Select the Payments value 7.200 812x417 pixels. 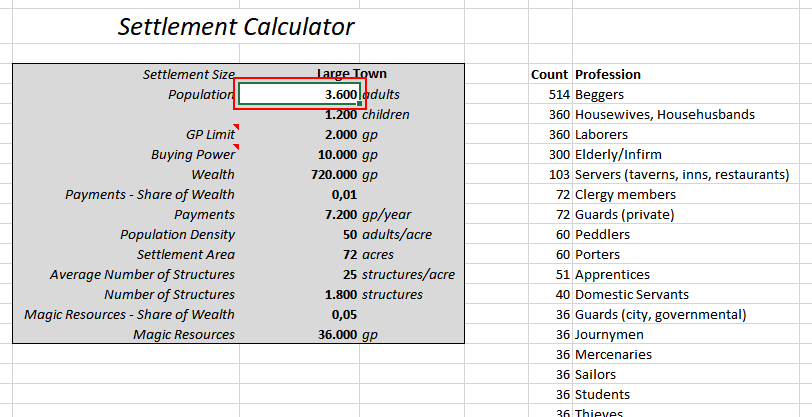click(x=300, y=214)
